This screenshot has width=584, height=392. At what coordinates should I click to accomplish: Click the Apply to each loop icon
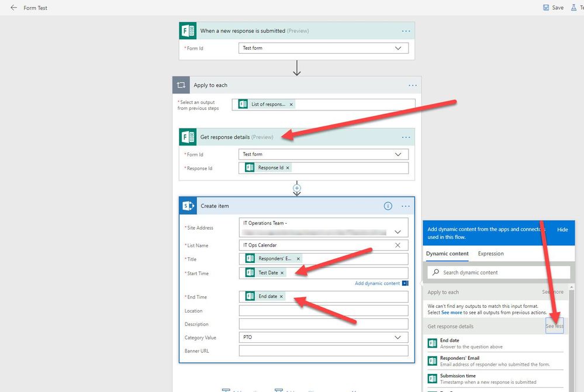pos(181,85)
